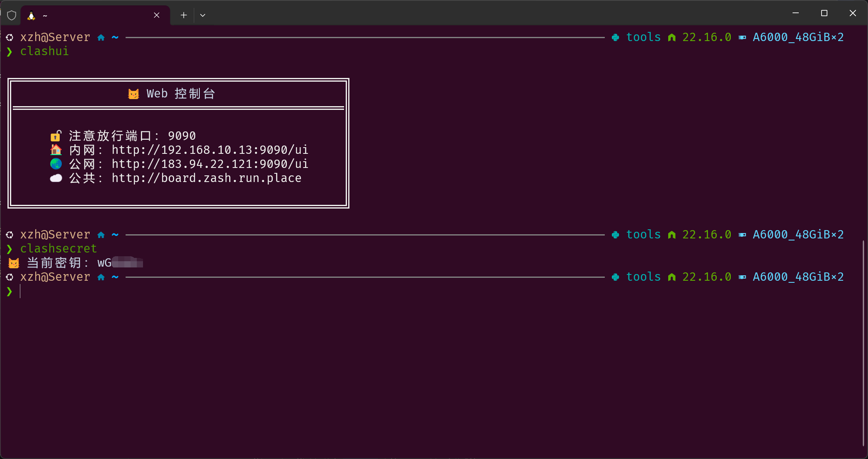Open the public URL http://183.94.22.121:9090/ui
868x459 pixels.
[x=210, y=164]
